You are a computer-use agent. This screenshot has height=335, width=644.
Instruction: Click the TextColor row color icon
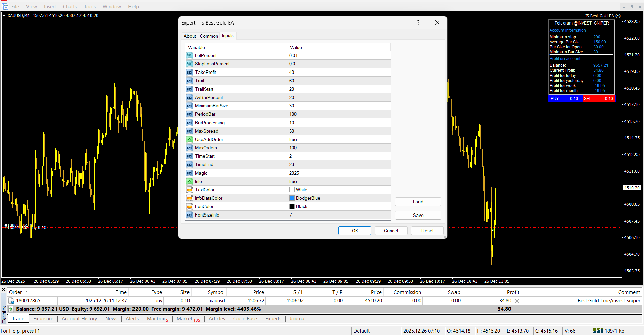[190, 190]
